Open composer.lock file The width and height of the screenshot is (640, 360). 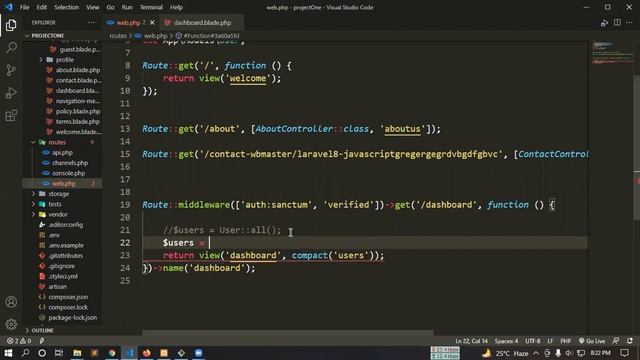[x=68, y=307]
